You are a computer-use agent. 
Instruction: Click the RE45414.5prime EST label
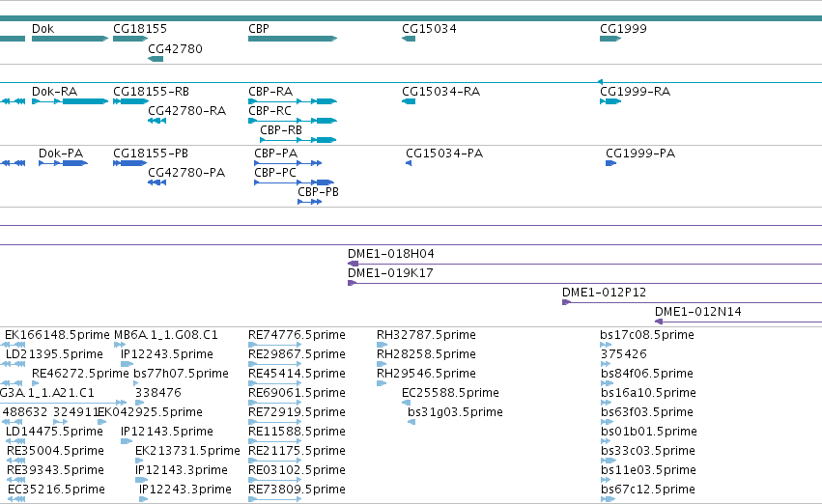(x=297, y=374)
